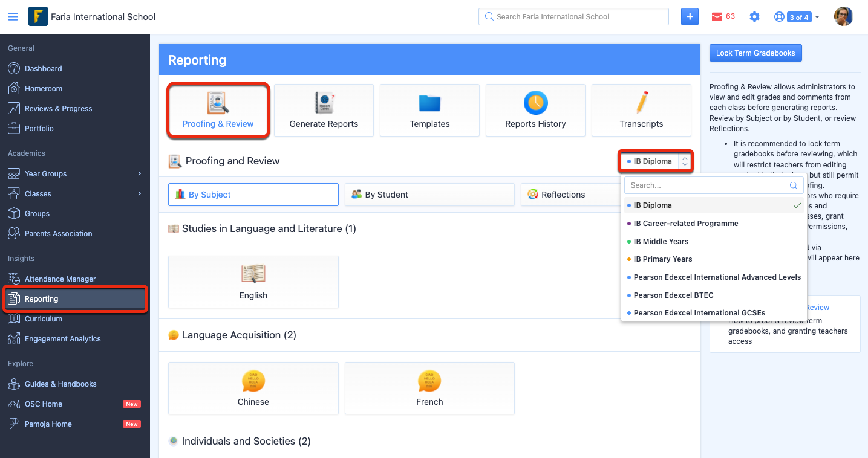868x458 pixels.
Task: Open Reports History clock tile
Action: tap(535, 110)
